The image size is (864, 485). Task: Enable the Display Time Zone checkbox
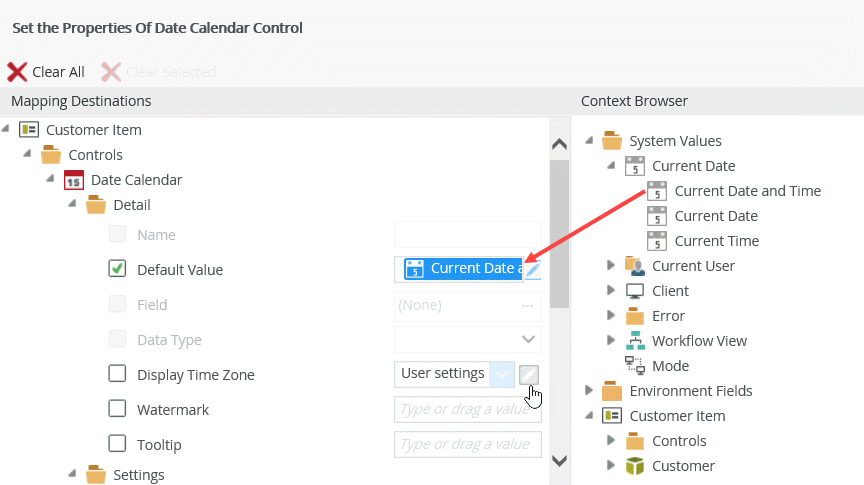tap(118, 374)
